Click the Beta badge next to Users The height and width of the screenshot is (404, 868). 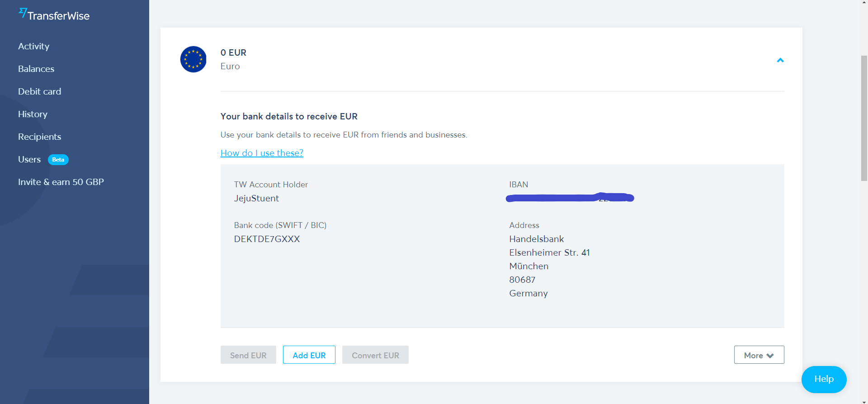point(58,160)
